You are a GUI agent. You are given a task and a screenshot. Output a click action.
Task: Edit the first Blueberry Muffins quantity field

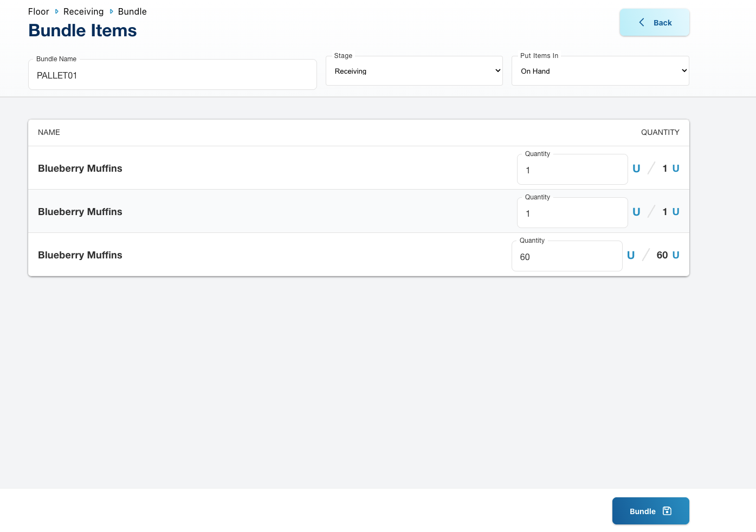coord(572,170)
